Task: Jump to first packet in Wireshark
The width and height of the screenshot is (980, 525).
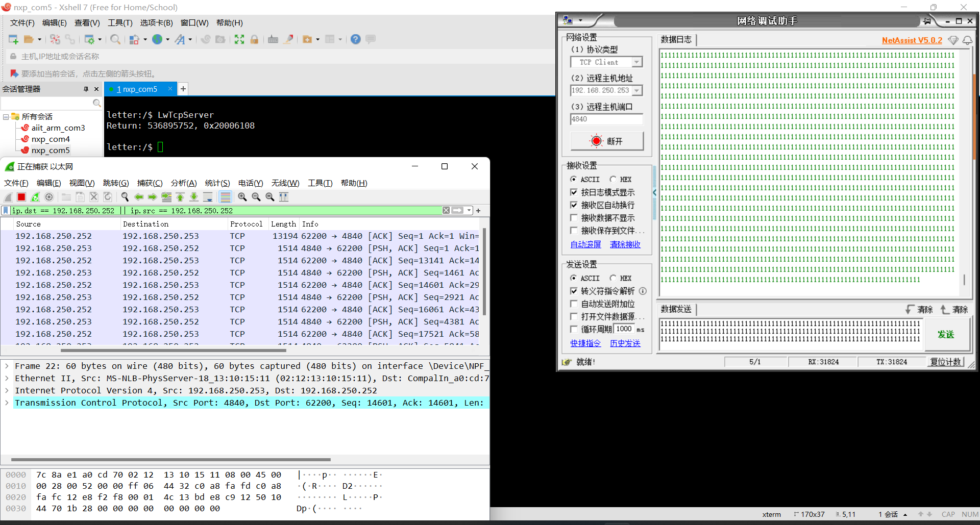Action: click(180, 197)
